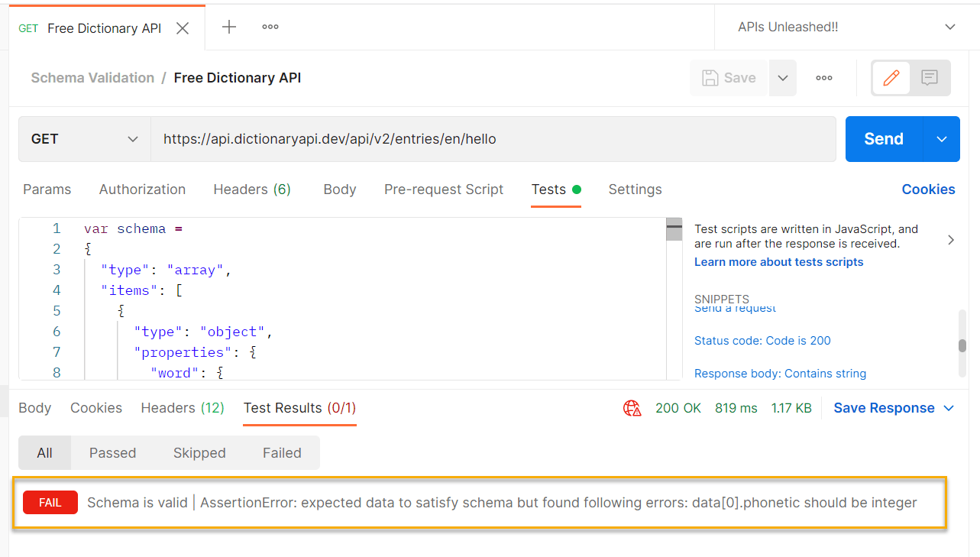The width and height of the screenshot is (980, 557).
Task: Open the APIs Unleashed environment selector
Action: (x=846, y=27)
